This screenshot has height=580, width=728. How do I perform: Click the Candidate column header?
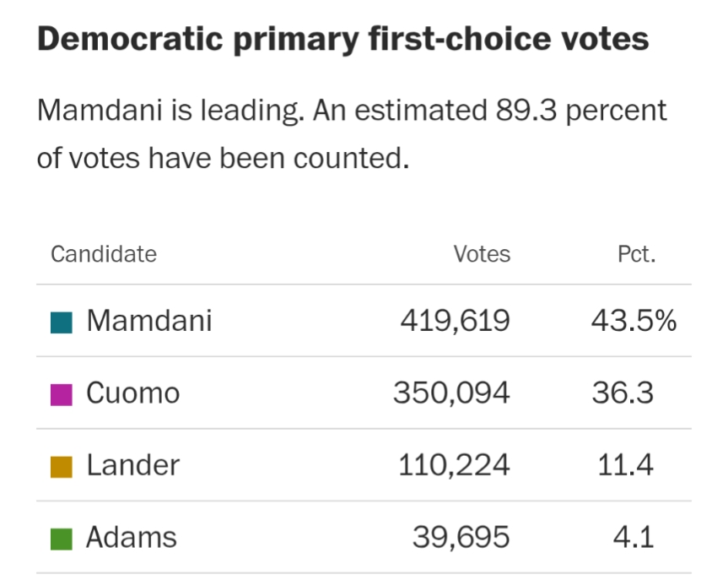[x=104, y=254]
